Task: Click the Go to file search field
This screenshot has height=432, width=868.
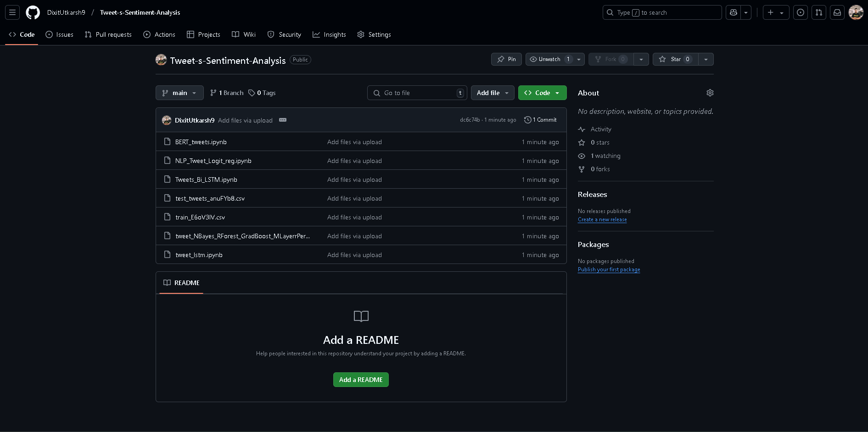Action: [x=417, y=93]
